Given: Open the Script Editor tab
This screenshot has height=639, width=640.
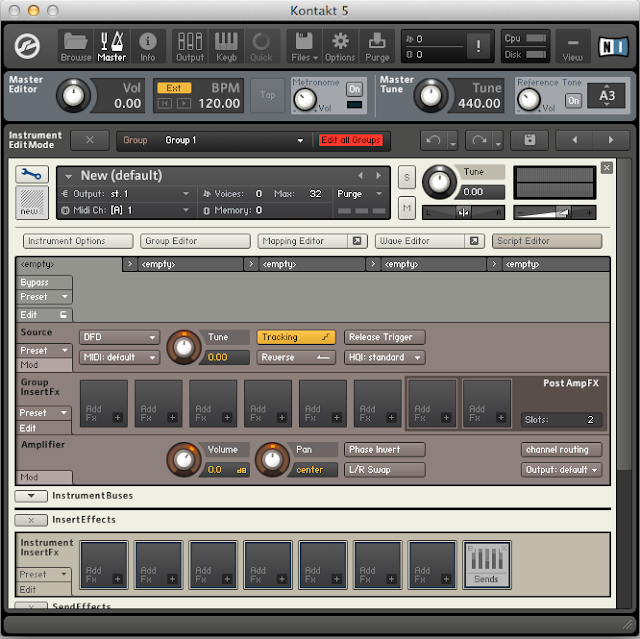Looking at the screenshot, I should (547, 241).
